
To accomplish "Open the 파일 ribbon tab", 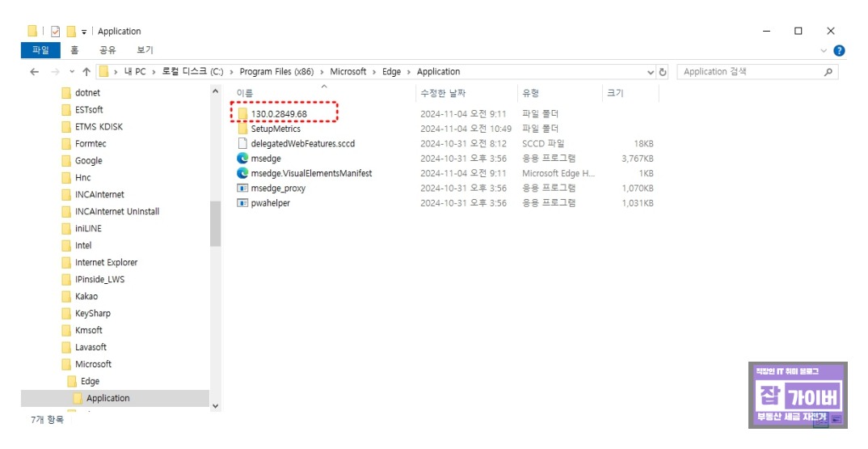I will point(40,50).
